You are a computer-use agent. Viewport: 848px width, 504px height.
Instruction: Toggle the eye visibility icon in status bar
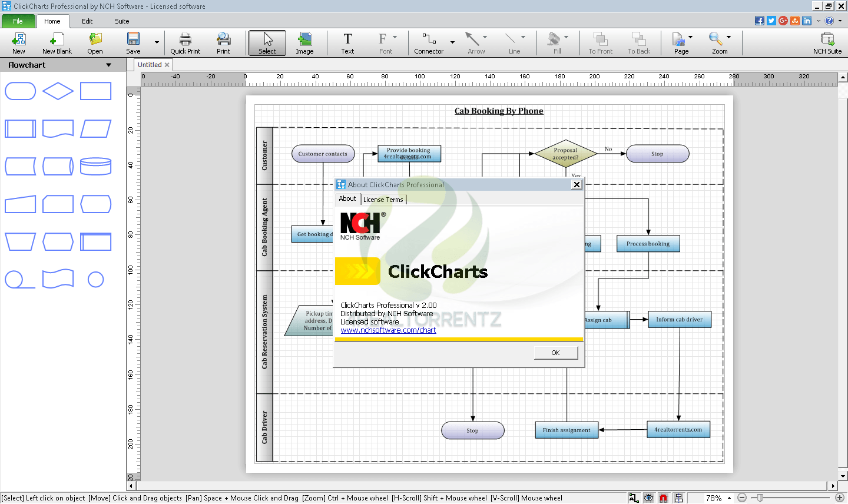[x=648, y=498]
